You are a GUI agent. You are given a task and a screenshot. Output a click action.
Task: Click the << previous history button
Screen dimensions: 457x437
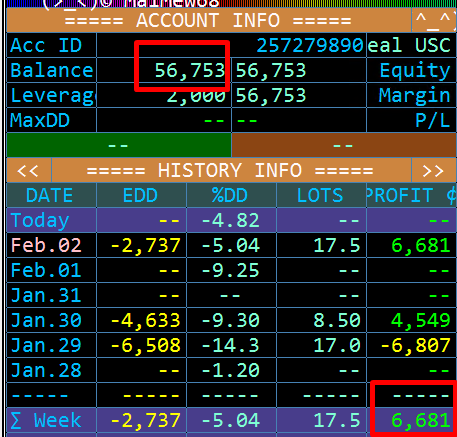(29, 170)
